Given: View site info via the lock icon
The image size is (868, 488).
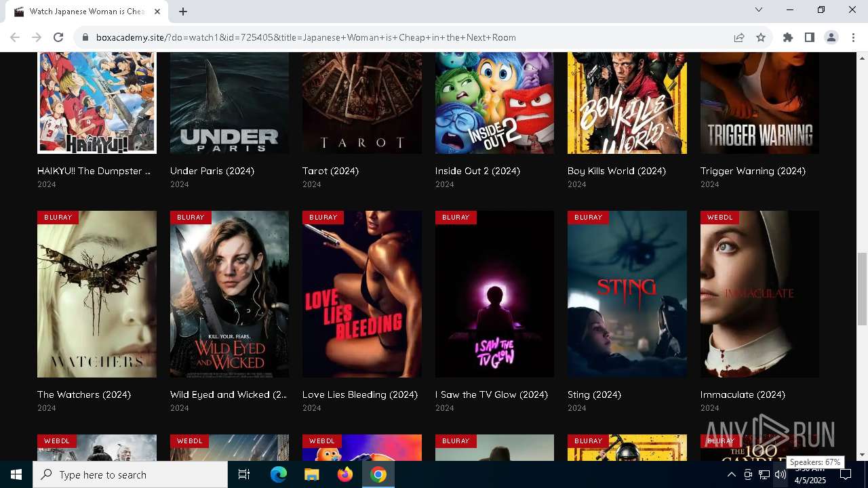Looking at the screenshot, I should (85, 37).
